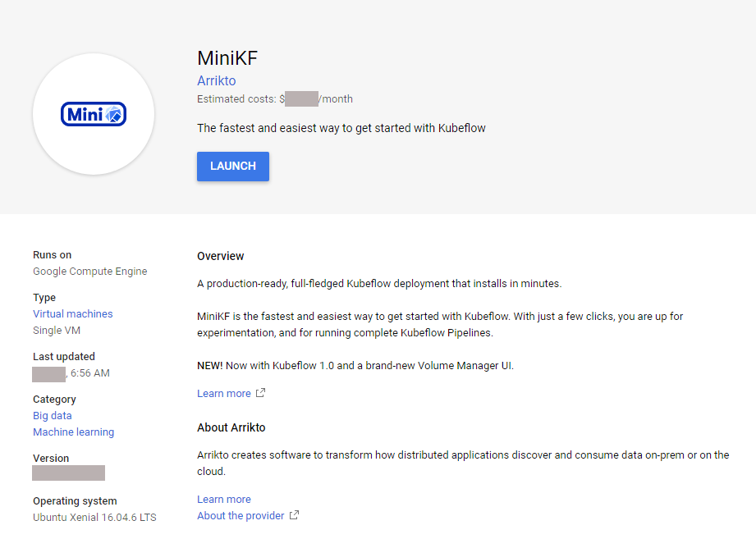The width and height of the screenshot is (756, 539).
Task: Click the MiniKF circular logo
Action: [x=94, y=114]
